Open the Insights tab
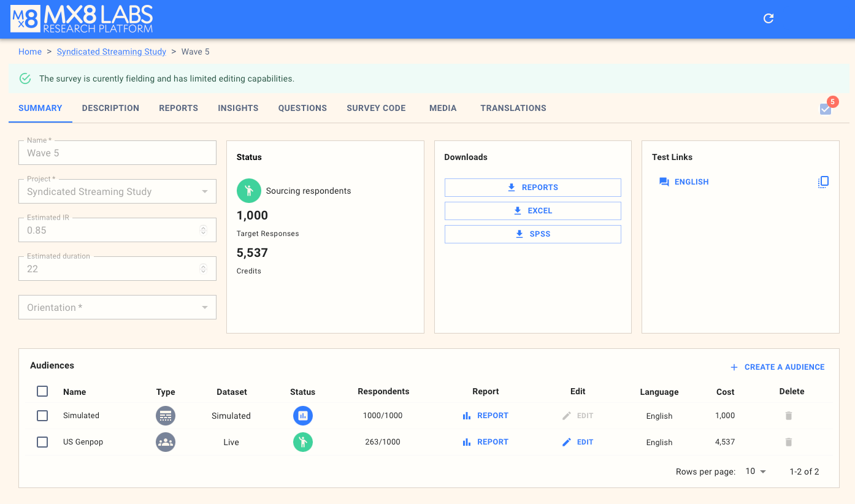The image size is (855, 504). (238, 108)
